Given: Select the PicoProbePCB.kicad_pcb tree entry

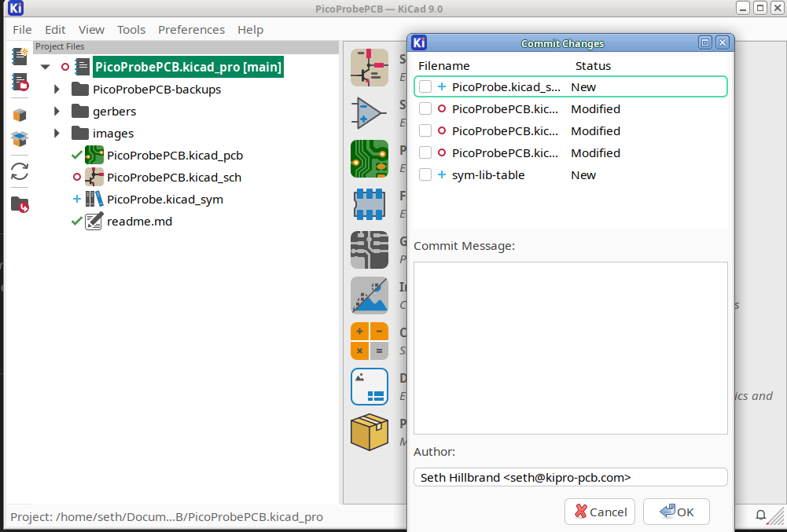Looking at the screenshot, I should (x=175, y=156).
